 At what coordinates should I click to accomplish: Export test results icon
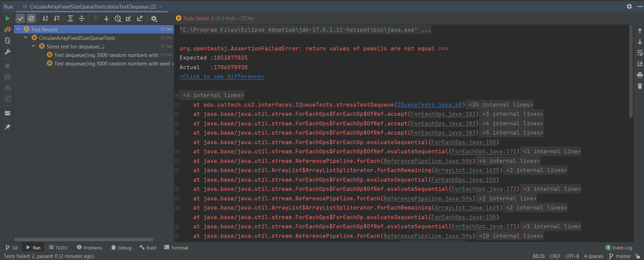pos(140,18)
